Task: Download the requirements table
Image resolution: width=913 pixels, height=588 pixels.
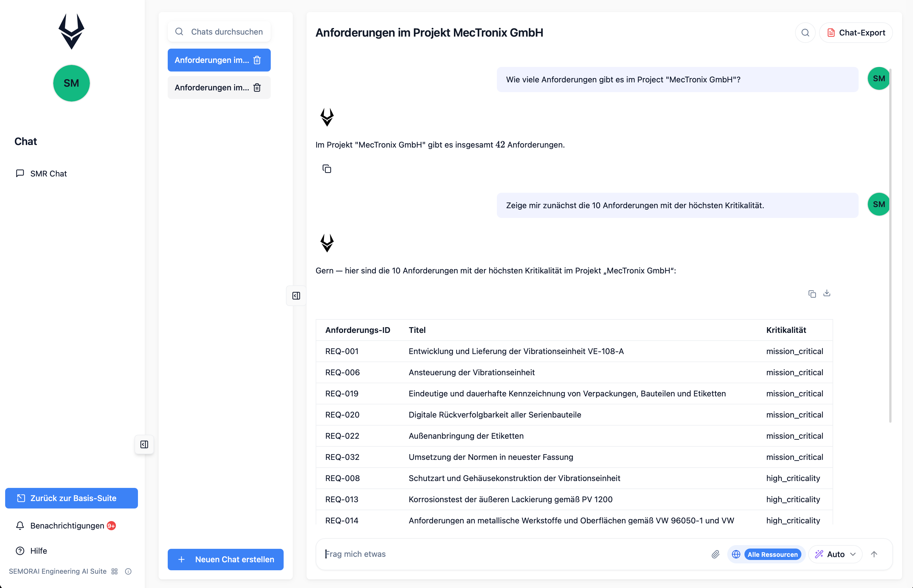Action: click(x=827, y=293)
